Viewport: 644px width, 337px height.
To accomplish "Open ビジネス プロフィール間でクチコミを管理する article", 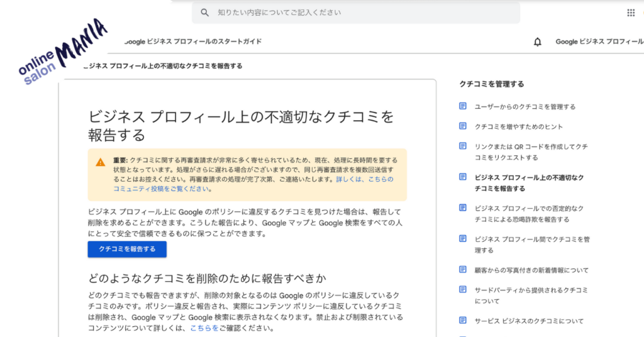I will click(x=531, y=245).
